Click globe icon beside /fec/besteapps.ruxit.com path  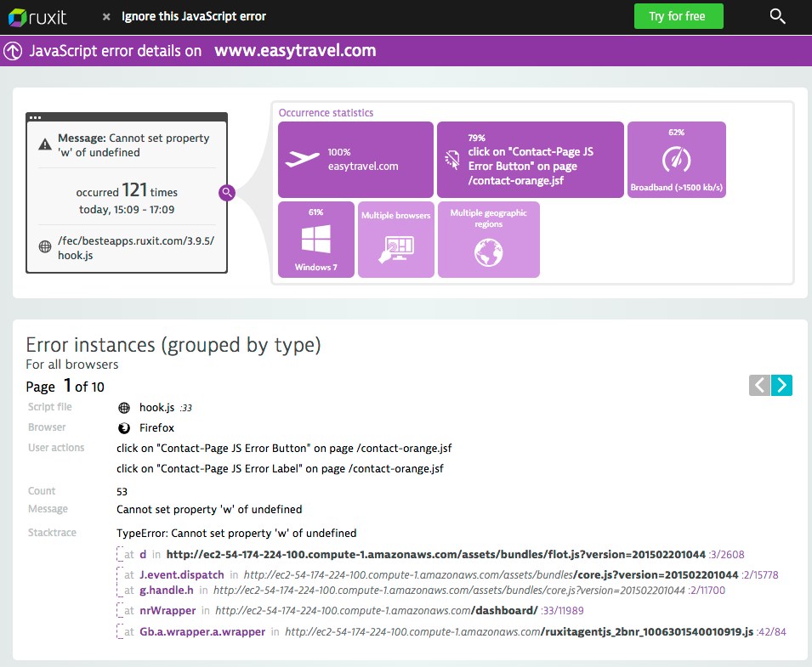point(45,246)
